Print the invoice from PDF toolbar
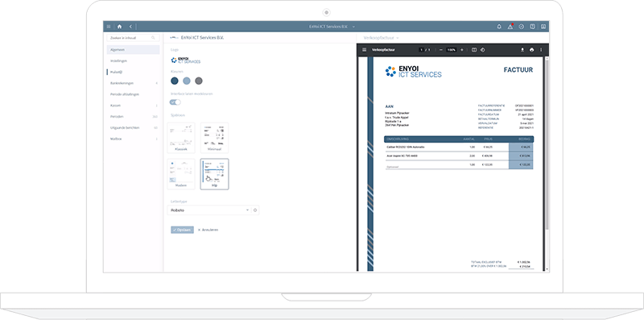The height and width of the screenshot is (320, 644). (531, 50)
